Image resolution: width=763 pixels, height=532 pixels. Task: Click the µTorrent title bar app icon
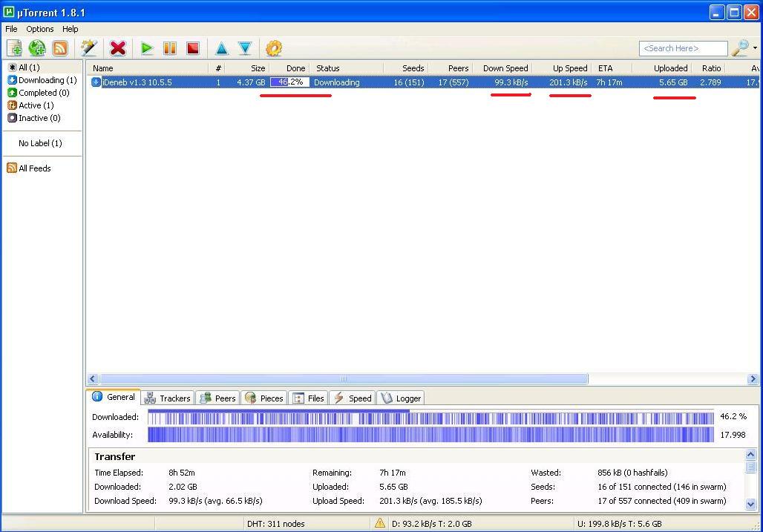[x=9, y=10]
